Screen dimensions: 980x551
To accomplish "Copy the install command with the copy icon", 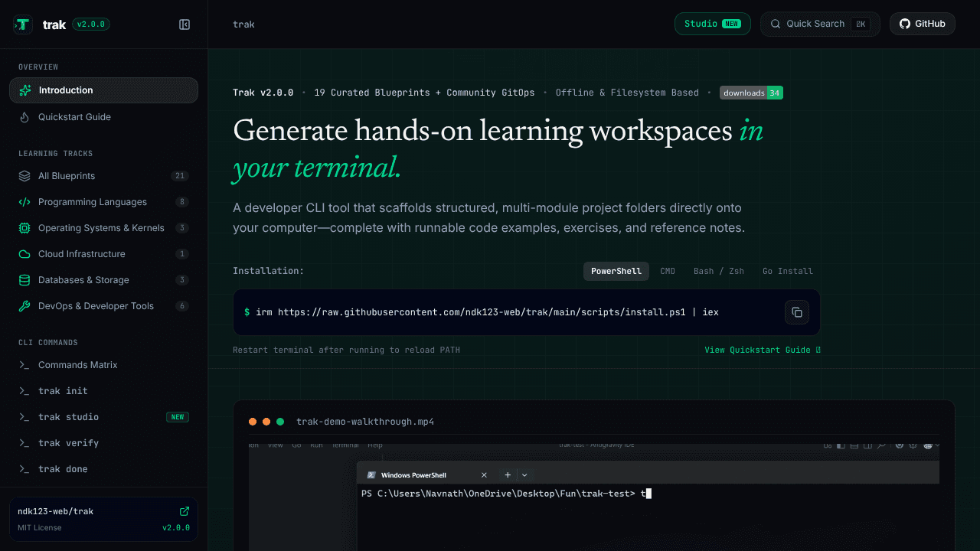I will click(797, 312).
